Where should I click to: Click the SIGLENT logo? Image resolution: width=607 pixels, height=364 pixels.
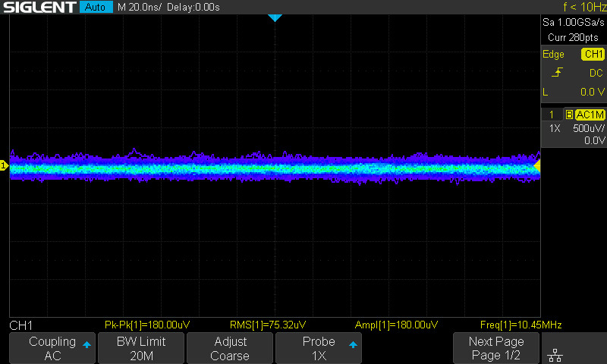38,8
